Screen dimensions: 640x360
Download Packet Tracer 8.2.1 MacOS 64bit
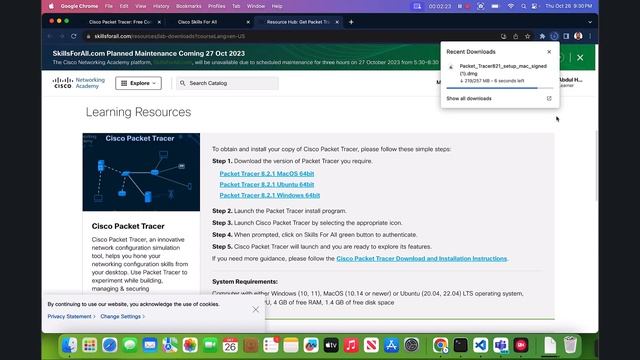267,173
